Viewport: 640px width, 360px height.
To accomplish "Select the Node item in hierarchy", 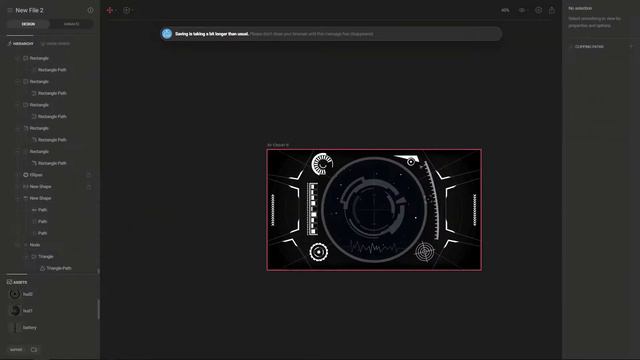I will [35, 245].
